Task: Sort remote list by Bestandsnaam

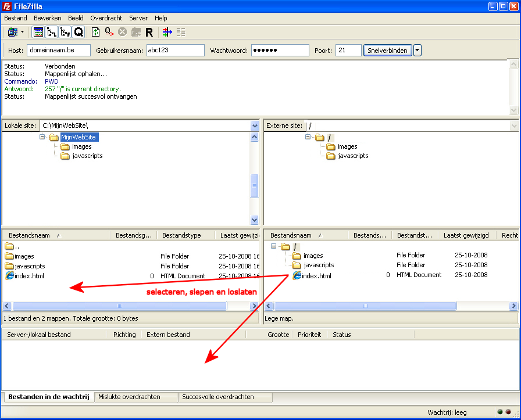Action: tap(291, 235)
